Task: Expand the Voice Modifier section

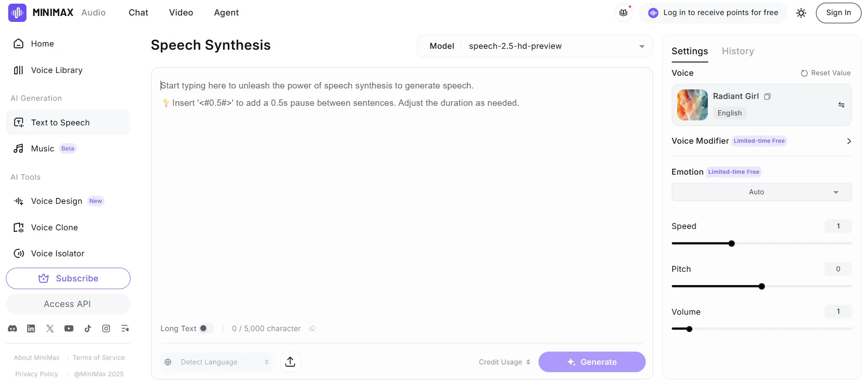Action: coord(848,141)
